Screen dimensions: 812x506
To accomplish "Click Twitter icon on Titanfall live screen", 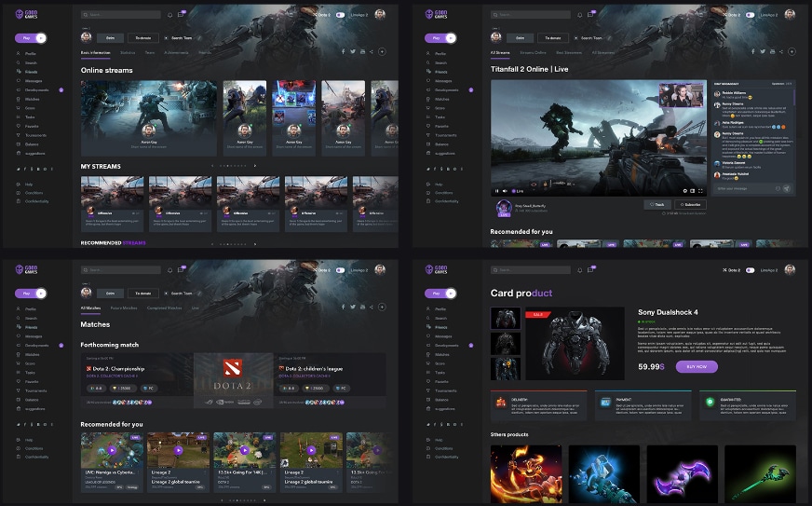I will (x=763, y=51).
